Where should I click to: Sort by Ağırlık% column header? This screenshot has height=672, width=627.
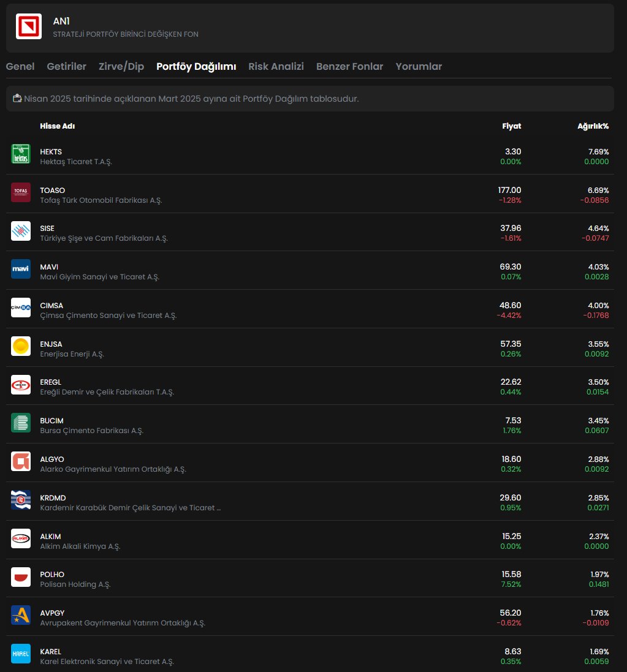(x=593, y=126)
